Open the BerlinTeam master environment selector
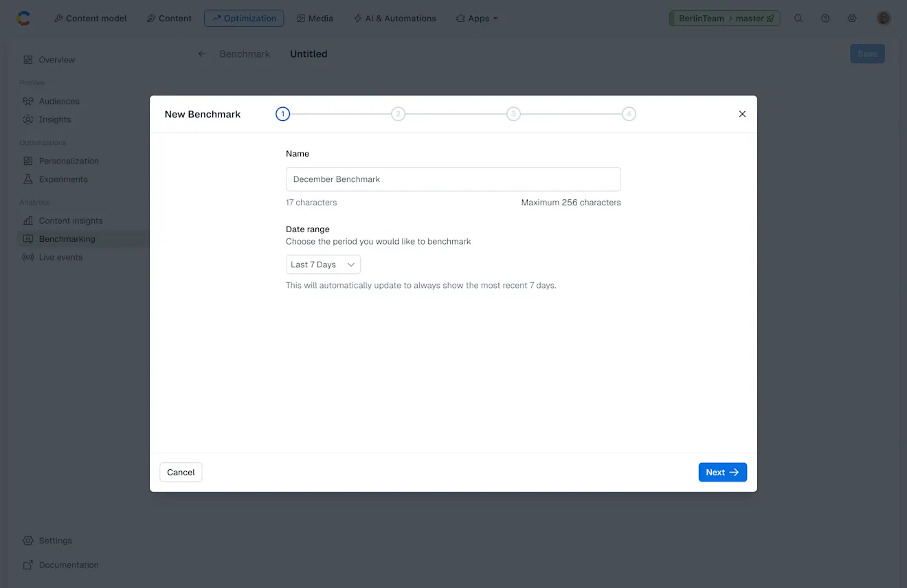The image size is (907, 588). tap(724, 18)
